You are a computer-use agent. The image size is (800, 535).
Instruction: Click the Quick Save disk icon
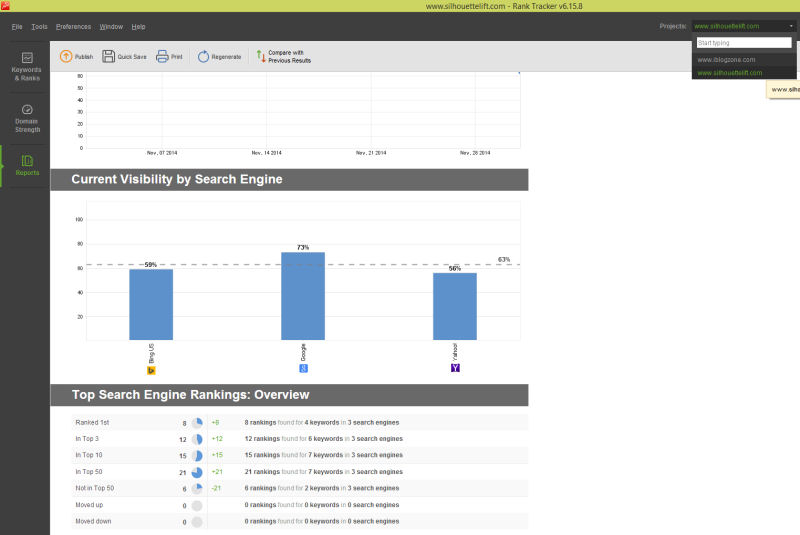click(108, 56)
